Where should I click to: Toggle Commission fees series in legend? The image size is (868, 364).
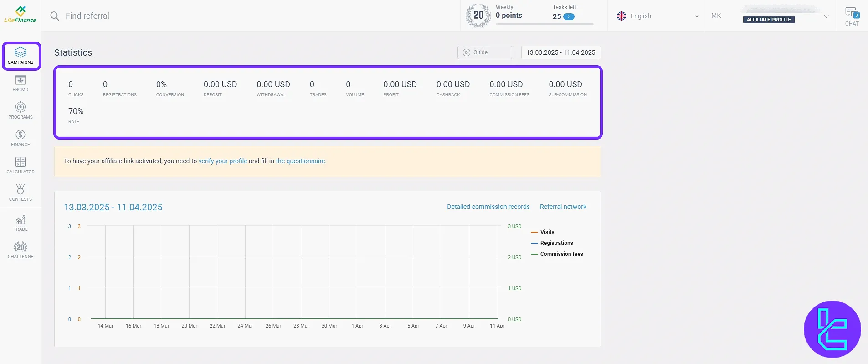557,254
